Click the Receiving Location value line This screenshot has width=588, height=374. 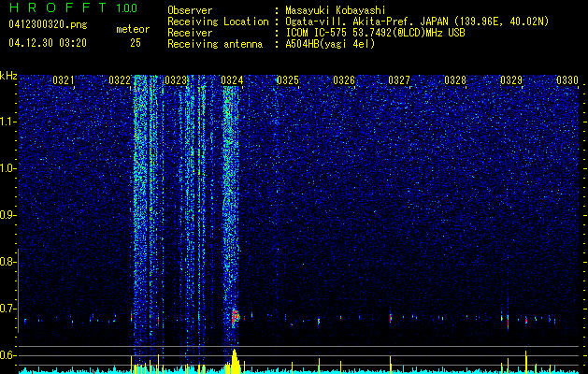pos(415,22)
